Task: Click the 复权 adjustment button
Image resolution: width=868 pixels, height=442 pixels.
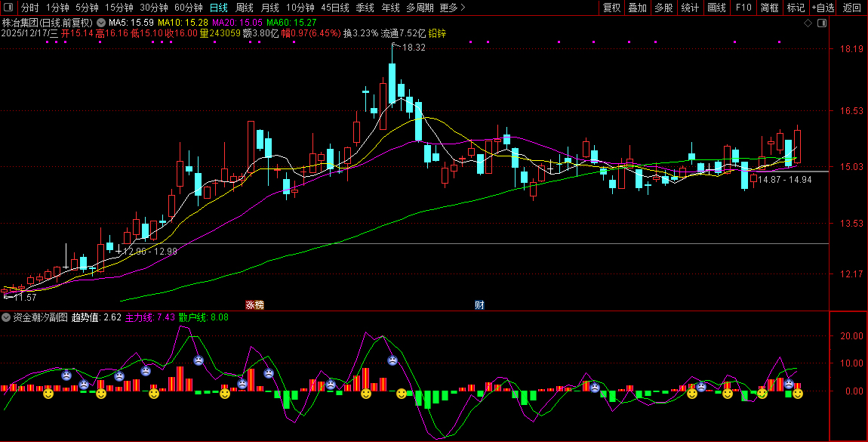Action: 611,8
